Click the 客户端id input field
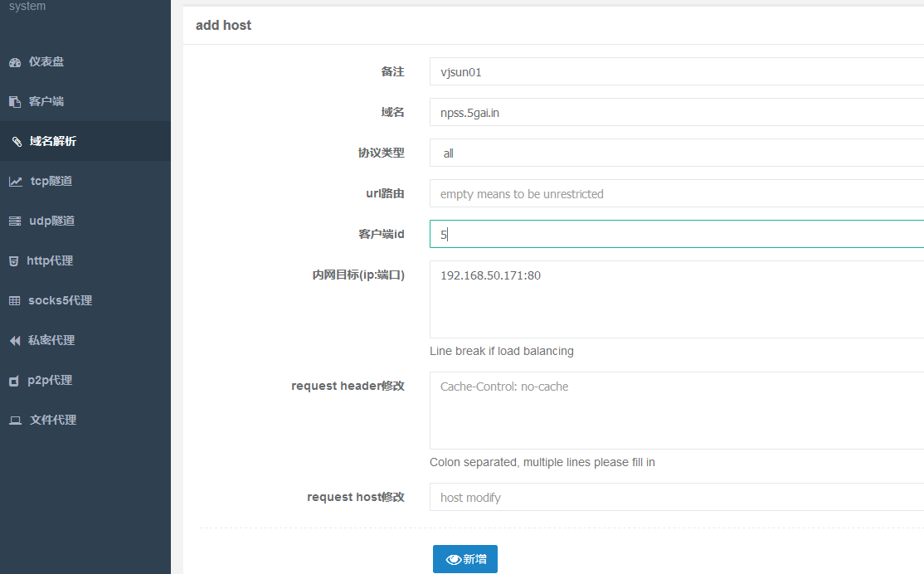 point(676,235)
